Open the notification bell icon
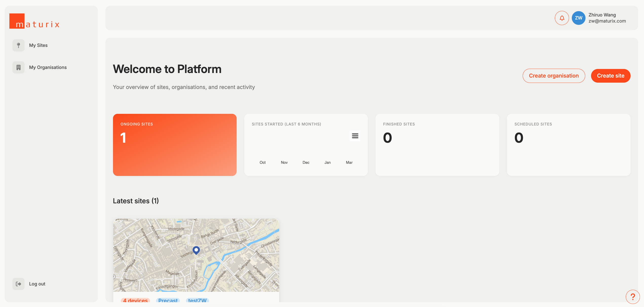Screen dimensions: 644x307 tap(562, 18)
